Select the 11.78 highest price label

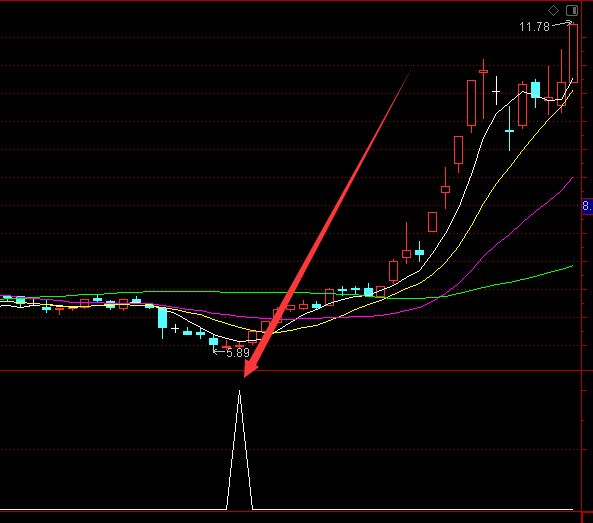pyautogui.click(x=534, y=27)
